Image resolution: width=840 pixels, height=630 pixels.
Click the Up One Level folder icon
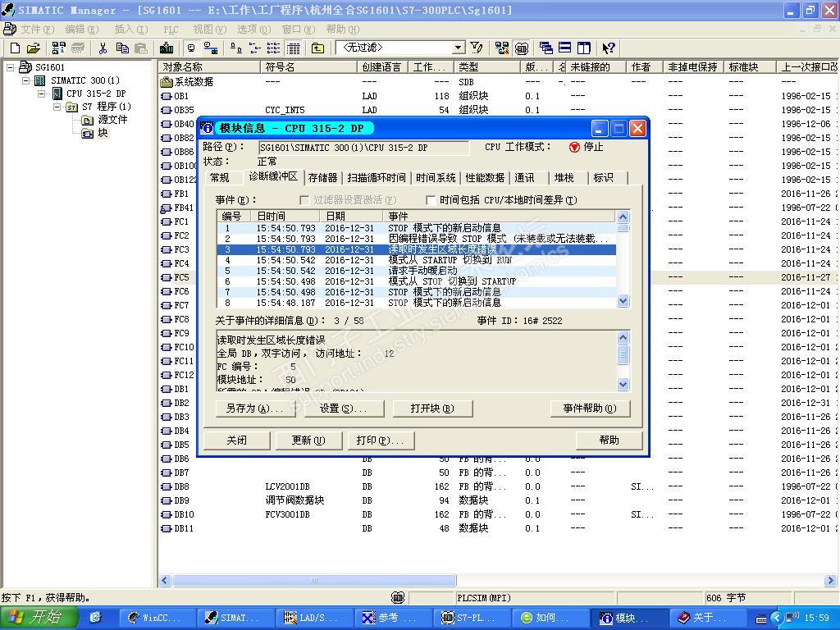317,48
